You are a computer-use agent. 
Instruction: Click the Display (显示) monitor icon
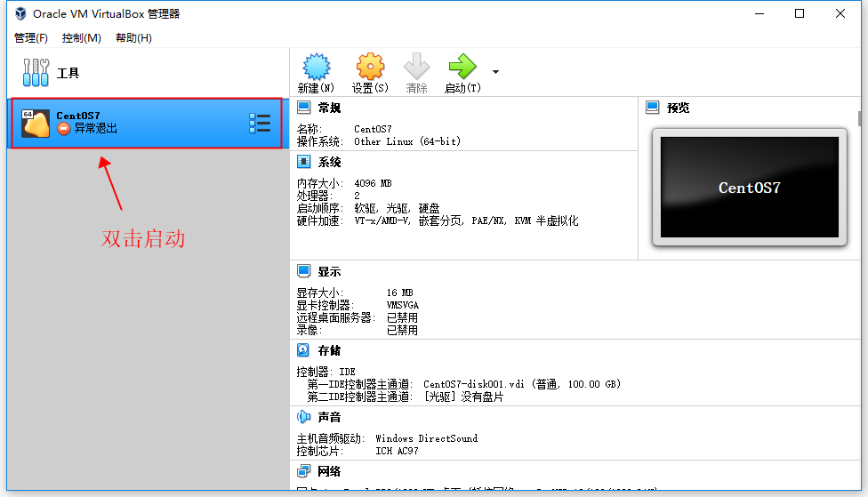304,271
